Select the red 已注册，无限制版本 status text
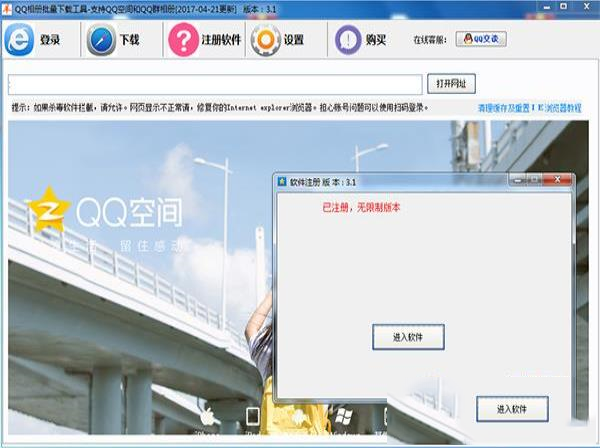This screenshot has width=600, height=448. (361, 208)
